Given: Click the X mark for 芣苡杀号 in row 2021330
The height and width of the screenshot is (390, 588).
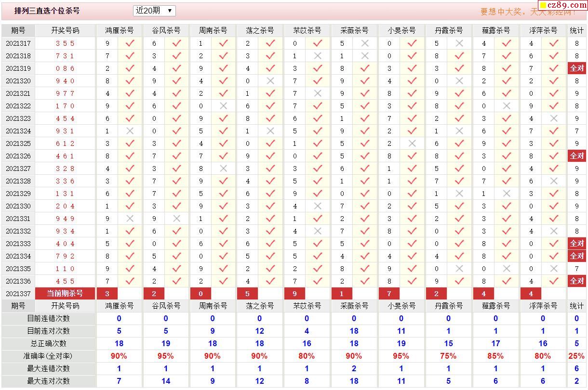Looking at the screenshot, I should click(x=317, y=206).
